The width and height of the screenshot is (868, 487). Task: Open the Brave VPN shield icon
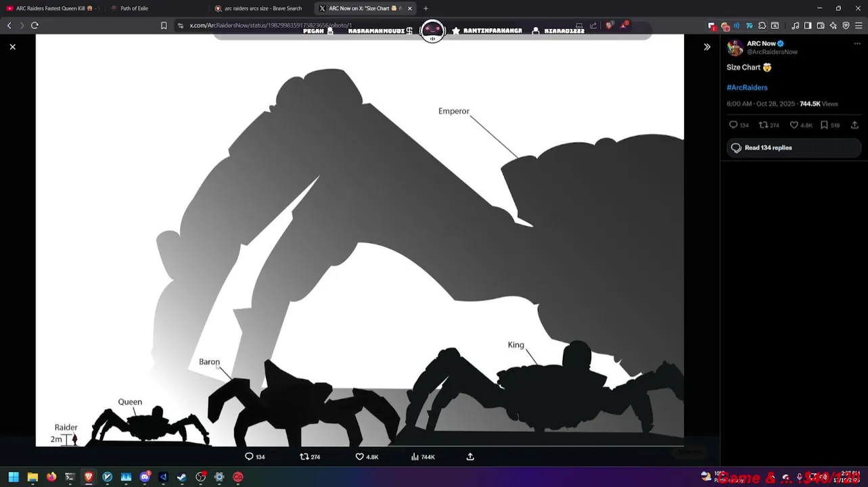pyautogui.click(x=846, y=26)
